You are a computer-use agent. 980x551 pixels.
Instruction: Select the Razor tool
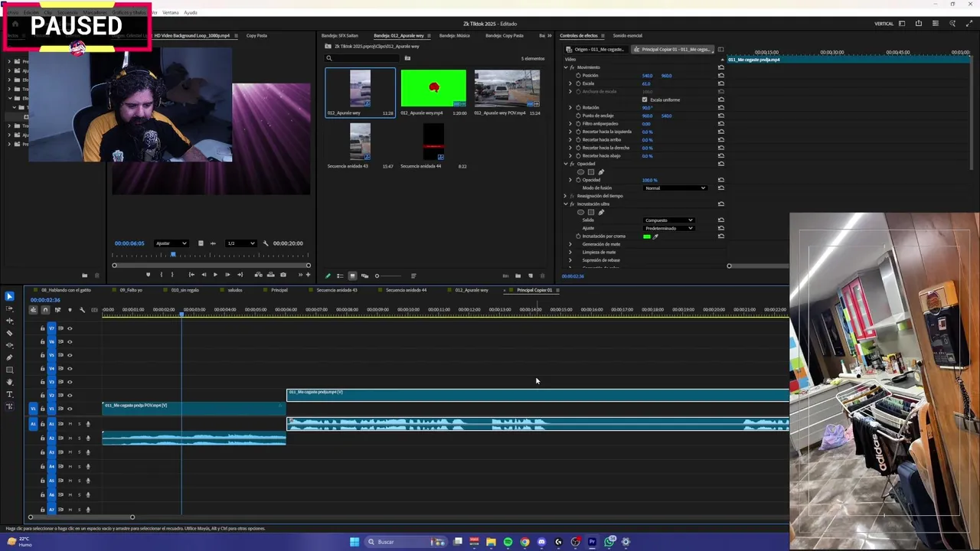[x=9, y=333]
